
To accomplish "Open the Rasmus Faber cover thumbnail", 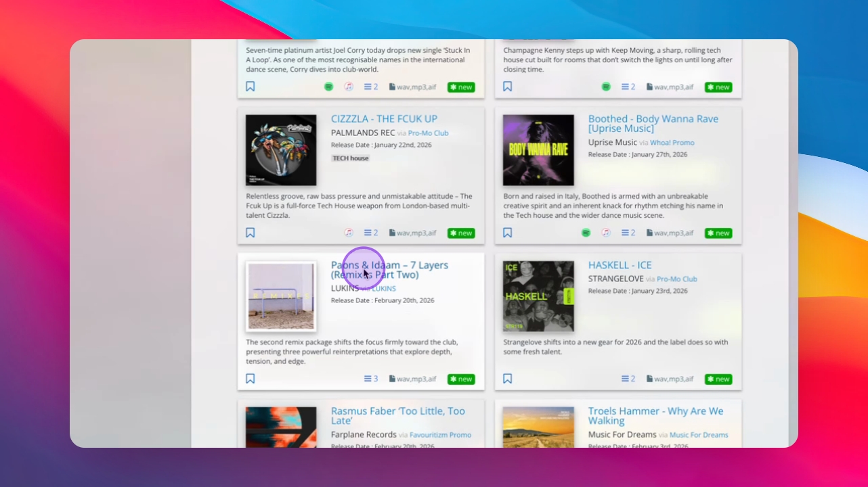I will point(281,427).
